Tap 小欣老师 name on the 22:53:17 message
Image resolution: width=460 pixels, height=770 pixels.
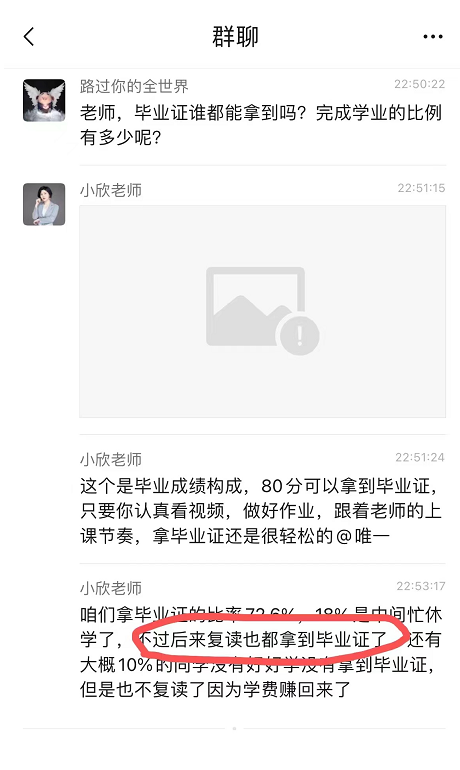(111, 588)
